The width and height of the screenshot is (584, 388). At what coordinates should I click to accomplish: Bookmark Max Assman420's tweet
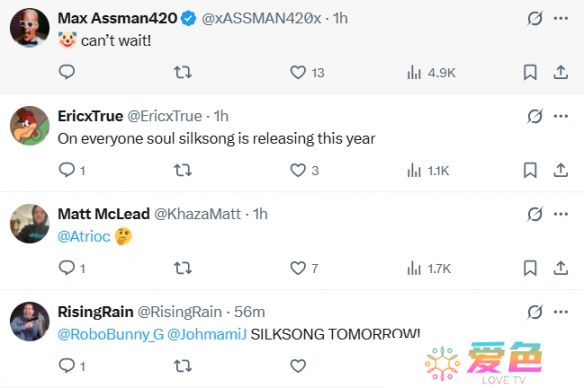530,72
